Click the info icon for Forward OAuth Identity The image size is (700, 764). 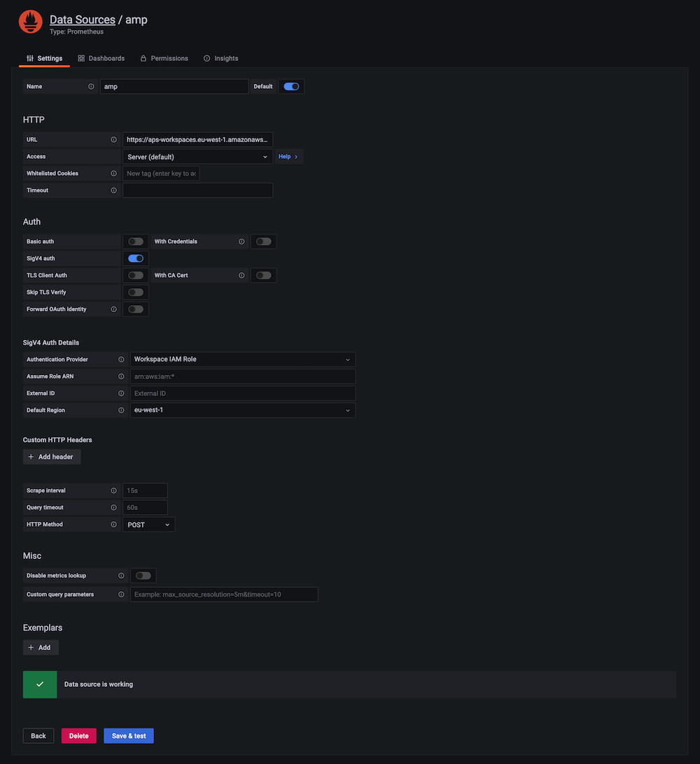[x=113, y=309]
